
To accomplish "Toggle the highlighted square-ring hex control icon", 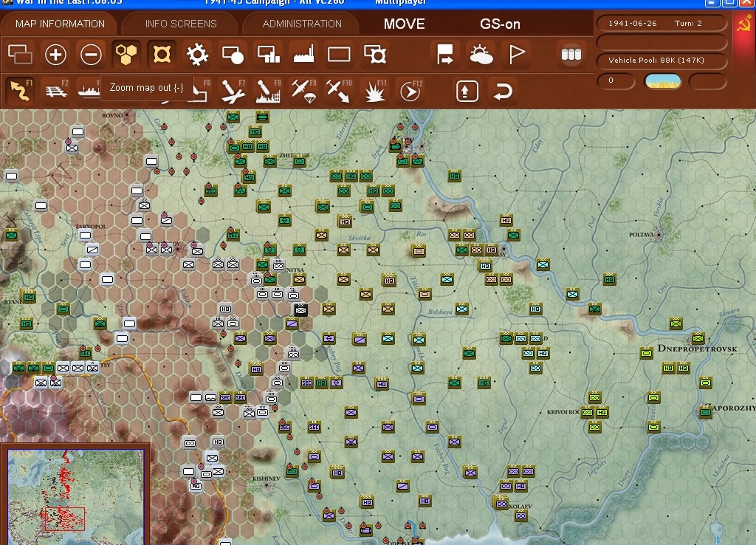I will [x=162, y=54].
